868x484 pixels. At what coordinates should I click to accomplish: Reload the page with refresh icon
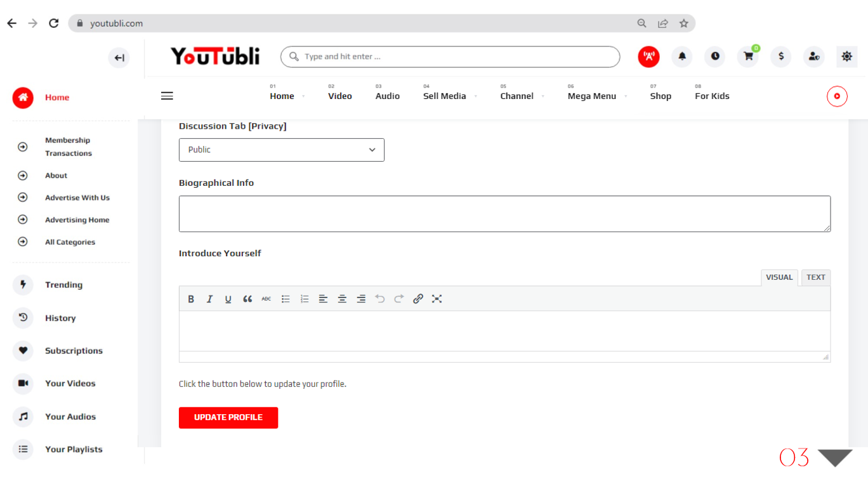click(x=54, y=23)
